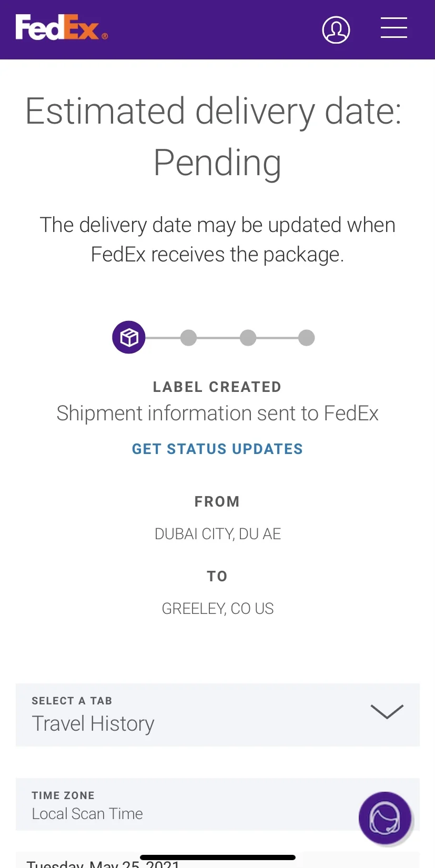Click the Label Created status heading
Viewport: 435px width, 868px height.
(217, 387)
